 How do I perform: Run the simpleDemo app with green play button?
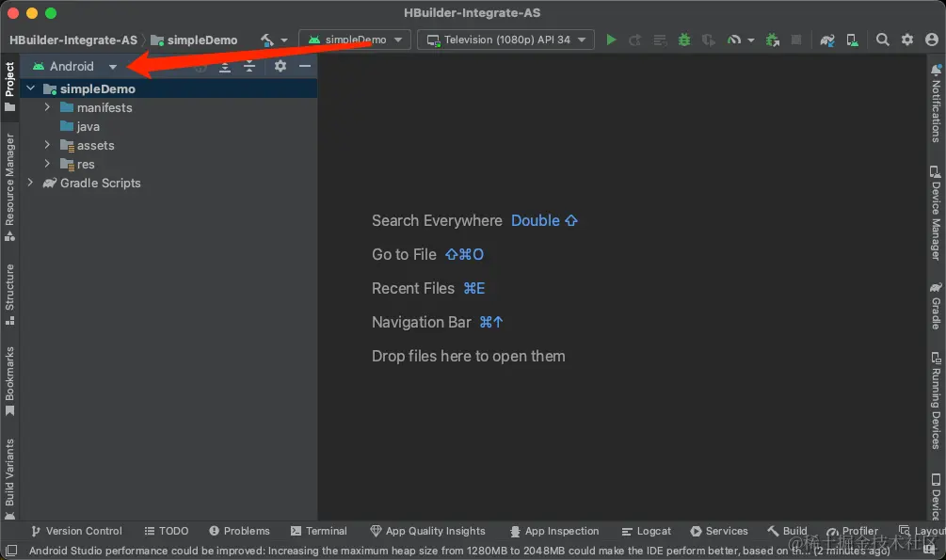tap(611, 40)
